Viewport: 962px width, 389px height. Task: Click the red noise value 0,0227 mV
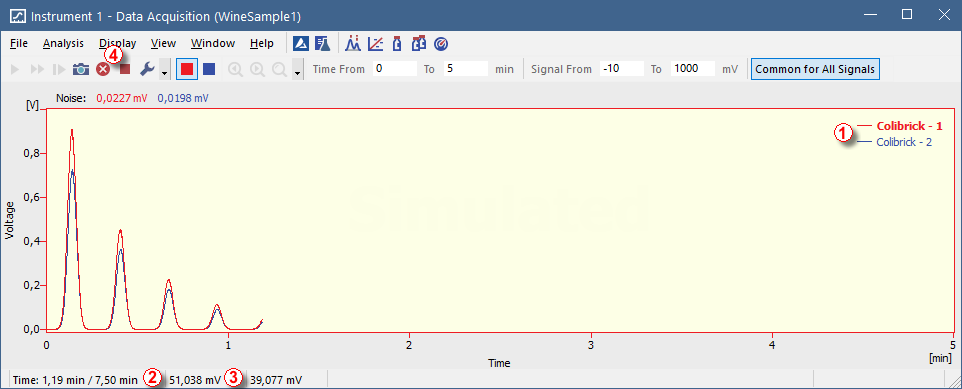point(122,97)
